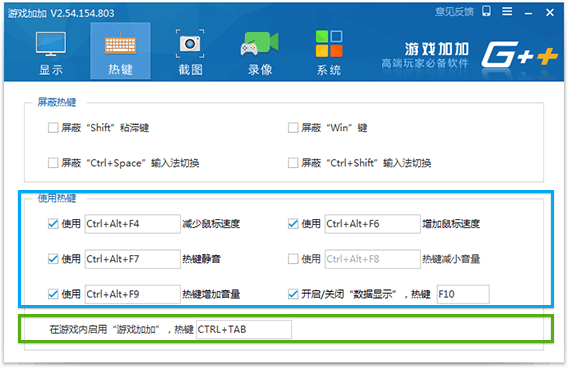Open the 系统 colored squares icon

tap(329, 44)
